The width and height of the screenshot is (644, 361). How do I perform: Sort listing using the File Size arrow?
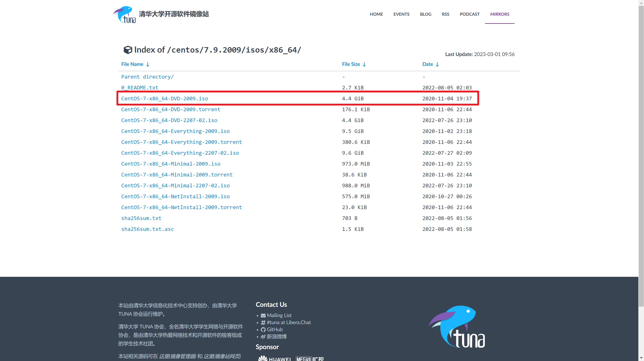(364, 64)
